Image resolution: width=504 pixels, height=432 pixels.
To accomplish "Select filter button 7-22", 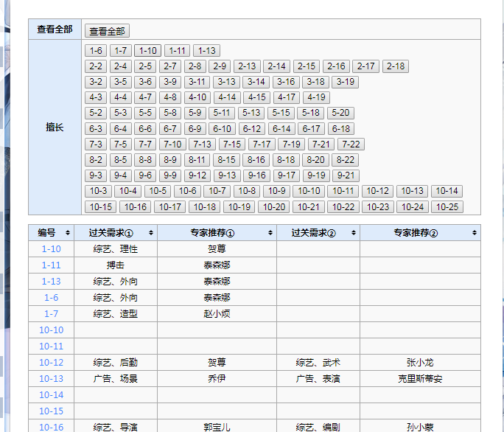I will [351, 144].
